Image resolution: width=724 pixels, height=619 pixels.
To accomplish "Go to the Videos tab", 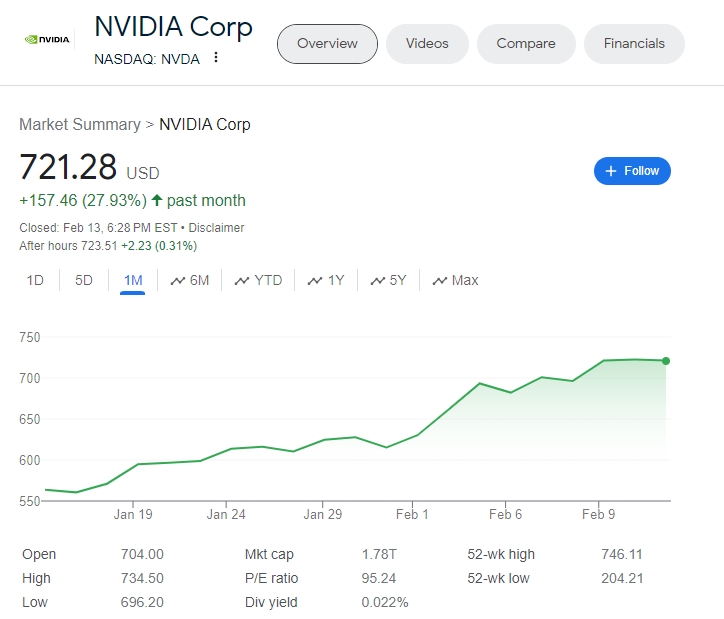I will point(427,44).
